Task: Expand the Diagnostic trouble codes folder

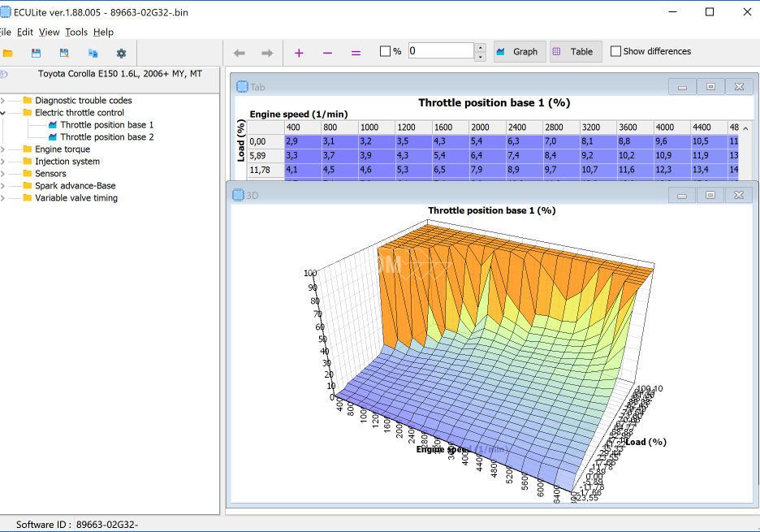Action: (x=2, y=101)
